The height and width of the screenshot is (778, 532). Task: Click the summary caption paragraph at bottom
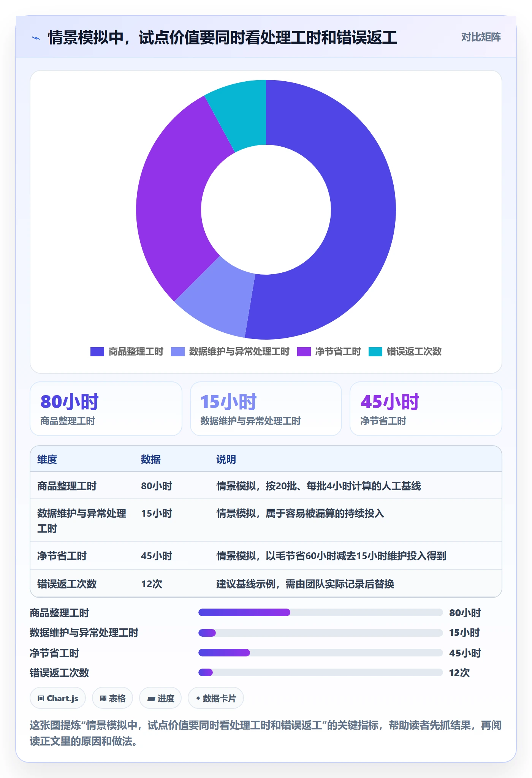[266, 733]
